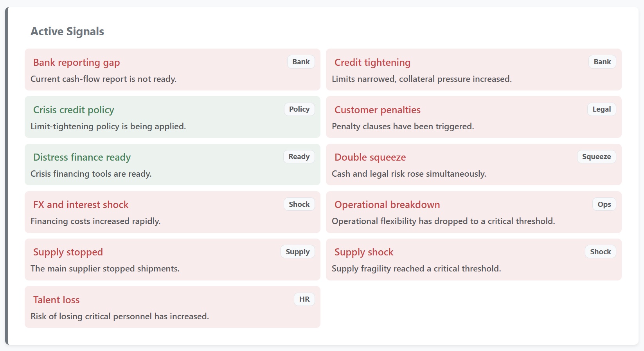Click the Bank tag on Bank reporting gap
The width and height of the screenshot is (644, 351).
pyautogui.click(x=301, y=62)
